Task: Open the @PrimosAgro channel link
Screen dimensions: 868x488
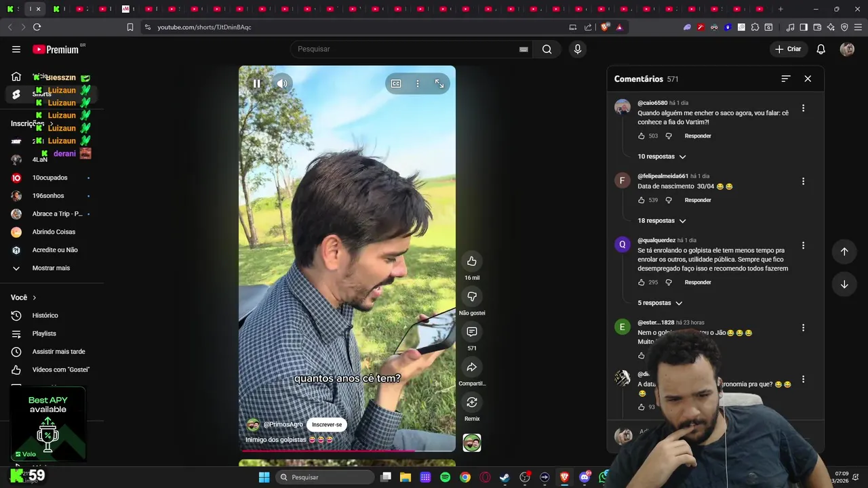Action: [x=283, y=424]
